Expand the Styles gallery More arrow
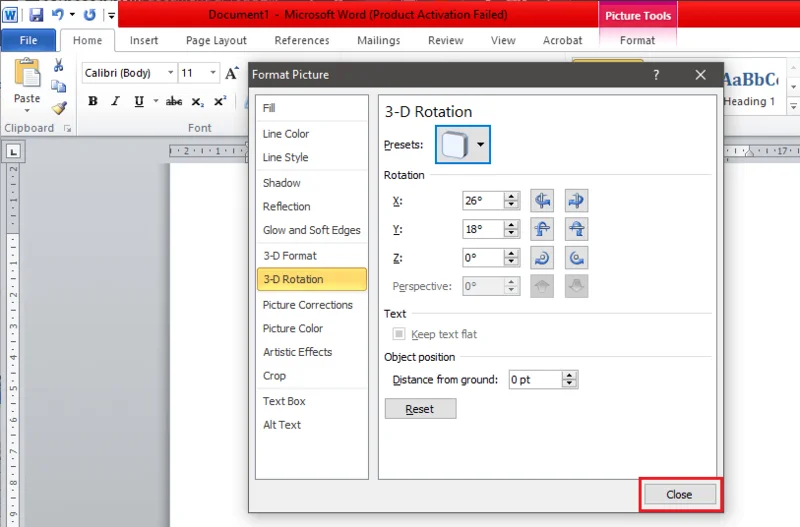Image resolution: width=800 pixels, height=527 pixels. (793, 106)
